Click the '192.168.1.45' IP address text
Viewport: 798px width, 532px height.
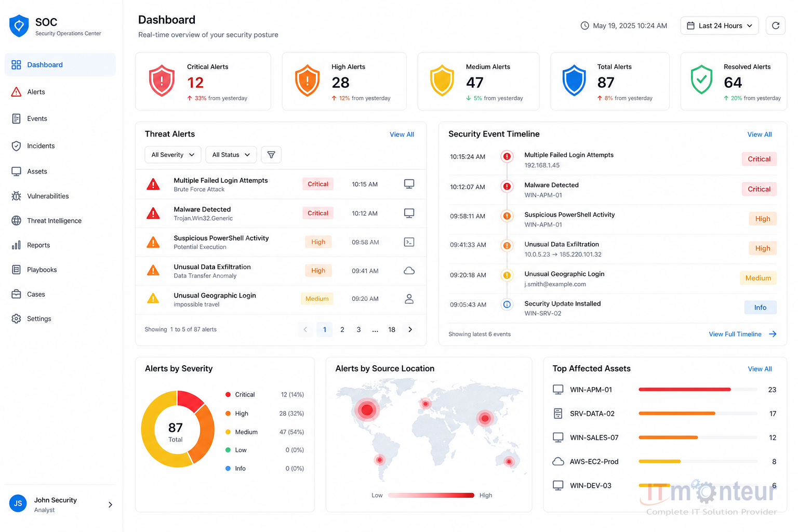tap(542, 165)
